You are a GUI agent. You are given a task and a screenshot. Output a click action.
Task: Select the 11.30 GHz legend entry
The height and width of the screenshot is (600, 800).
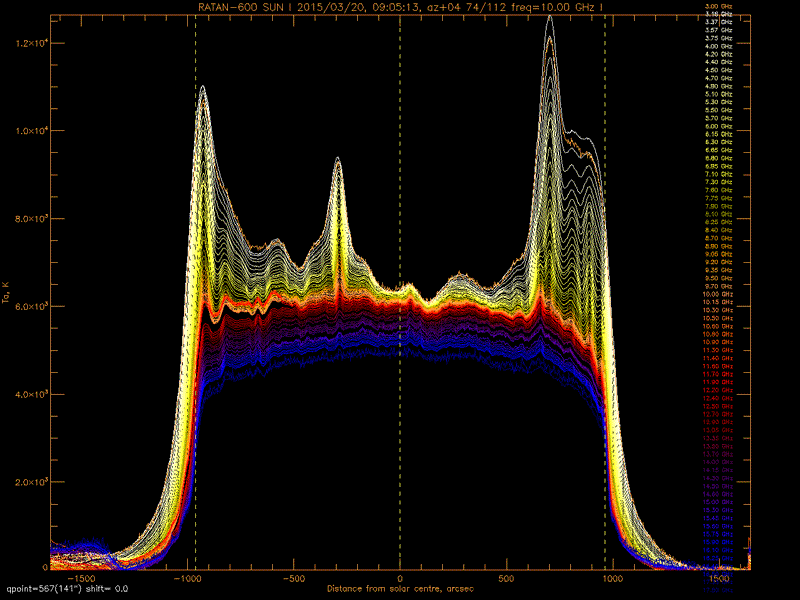click(x=720, y=351)
